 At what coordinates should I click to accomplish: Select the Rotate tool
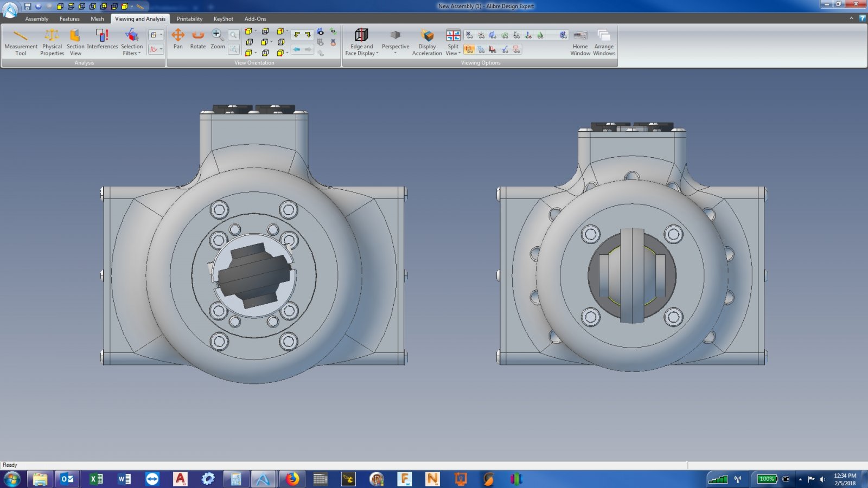point(198,39)
